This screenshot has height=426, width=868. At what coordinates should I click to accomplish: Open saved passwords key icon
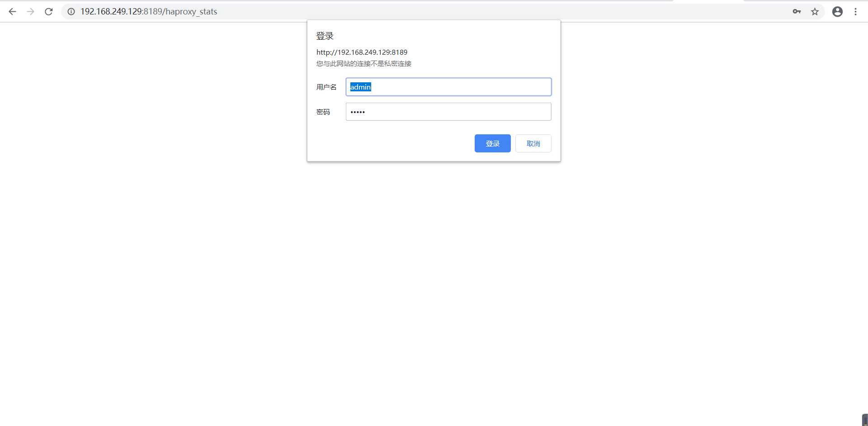797,12
